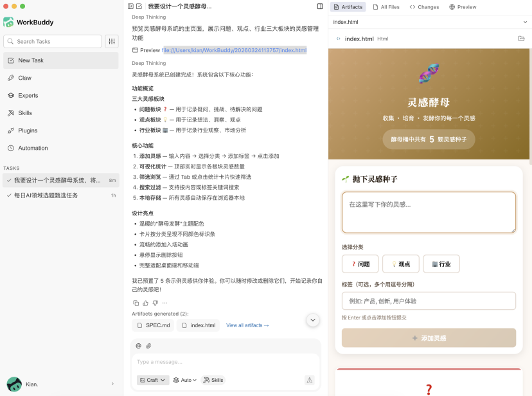The width and height of the screenshot is (532, 396).
Task: Toggle the split view icon in chat header
Action: [x=319, y=6]
